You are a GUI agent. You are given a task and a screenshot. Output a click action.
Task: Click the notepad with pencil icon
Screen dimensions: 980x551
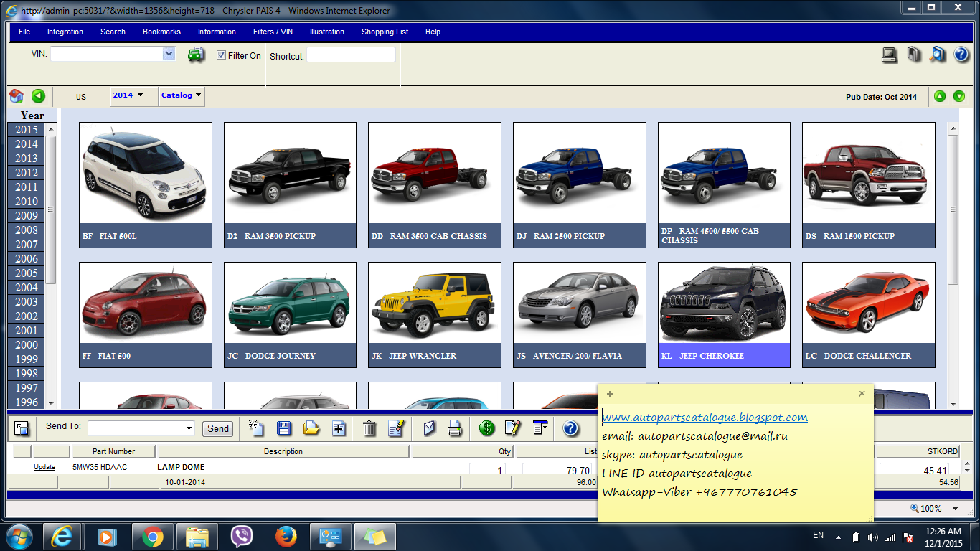(x=513, y=428)
